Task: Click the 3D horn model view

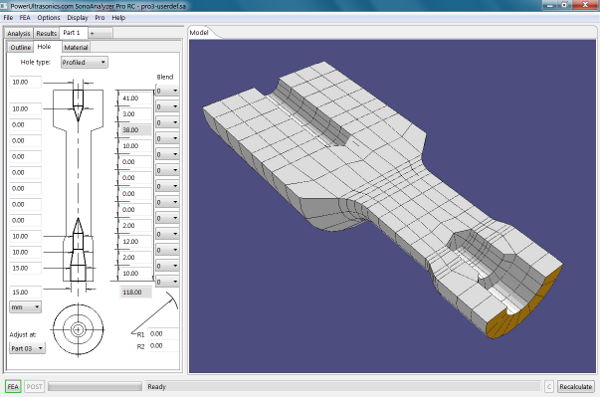Action: point(392,206)
